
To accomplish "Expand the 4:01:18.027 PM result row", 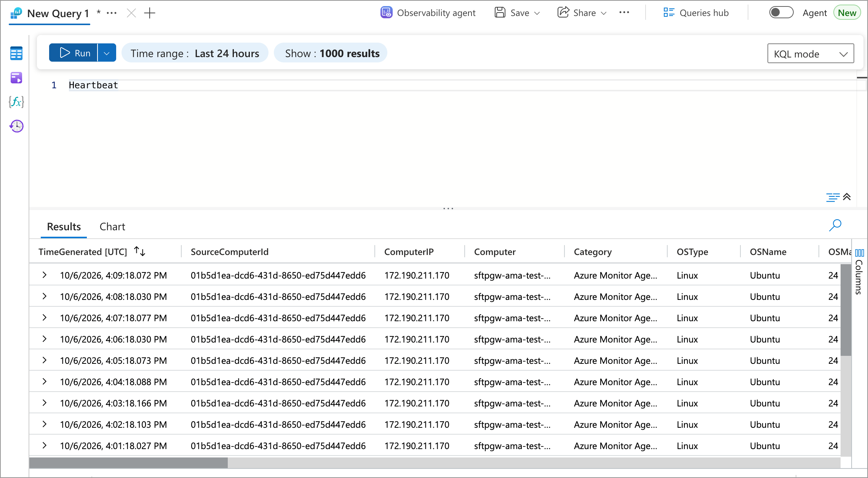I will tap(45, 445).
